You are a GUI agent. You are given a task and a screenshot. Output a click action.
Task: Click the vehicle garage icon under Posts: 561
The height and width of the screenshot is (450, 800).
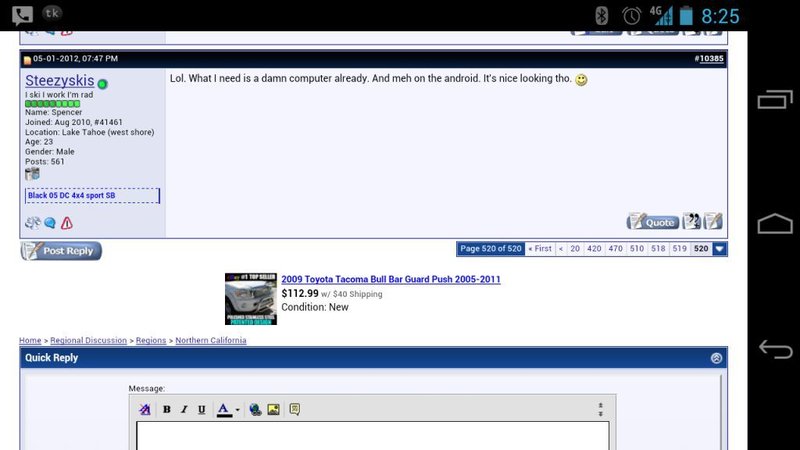click(32, 174)
